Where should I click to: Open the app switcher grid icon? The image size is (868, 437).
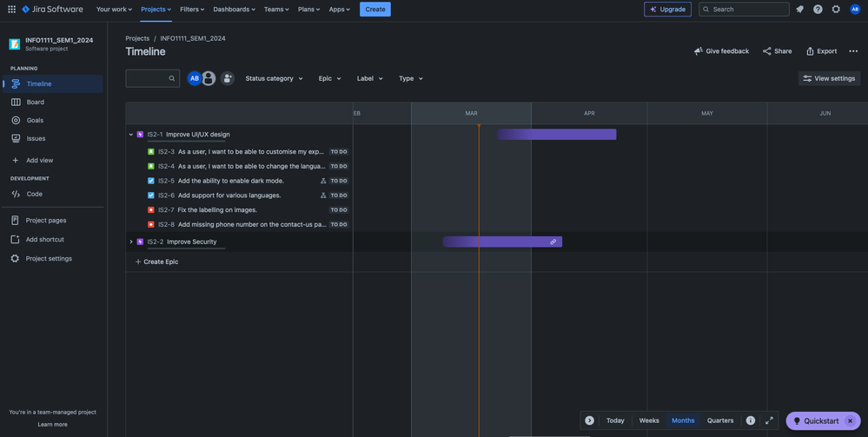pyautogui.click(x=11, y=10)
